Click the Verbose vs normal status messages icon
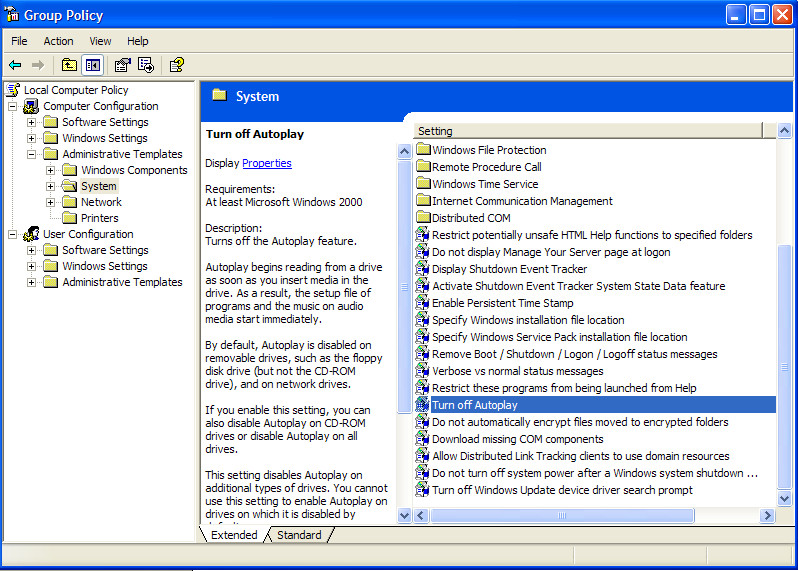The width and height of the screenshot is (798, 571). click(422, 371)
